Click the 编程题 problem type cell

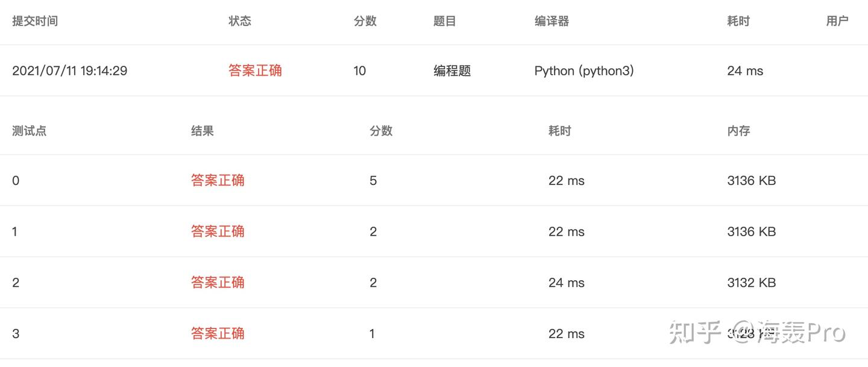coord(452,71)
